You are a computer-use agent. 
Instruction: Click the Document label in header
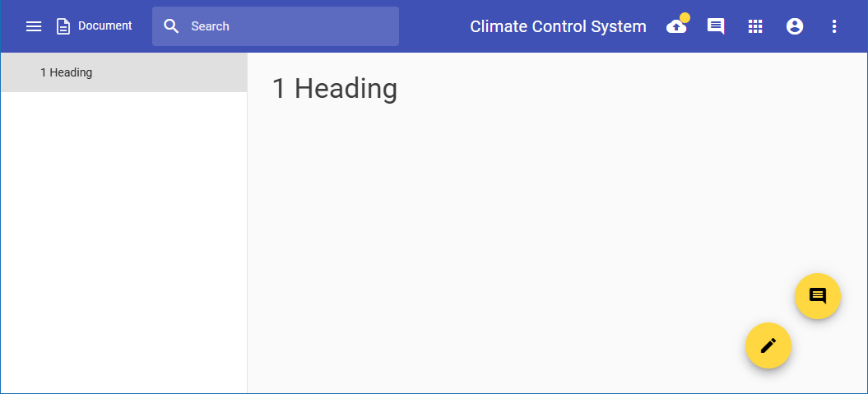(104, 26)
